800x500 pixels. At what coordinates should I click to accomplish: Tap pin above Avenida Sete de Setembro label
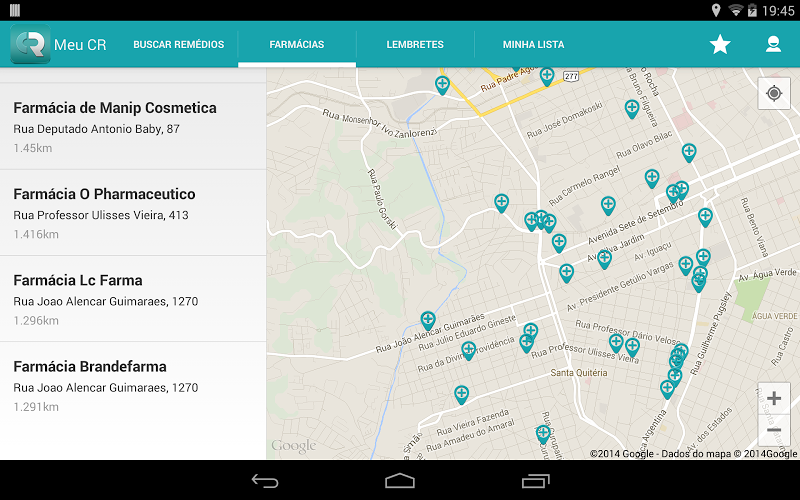(x=608, y=206)
